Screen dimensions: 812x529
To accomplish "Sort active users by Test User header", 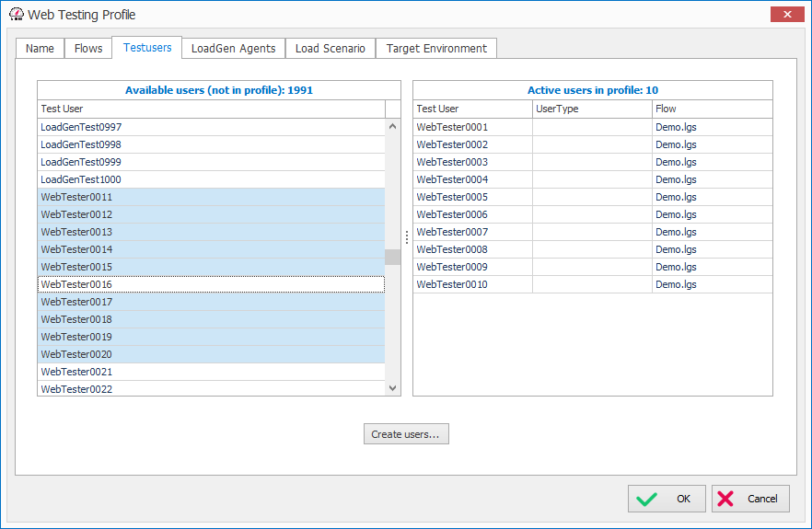I will click(472, 109).
